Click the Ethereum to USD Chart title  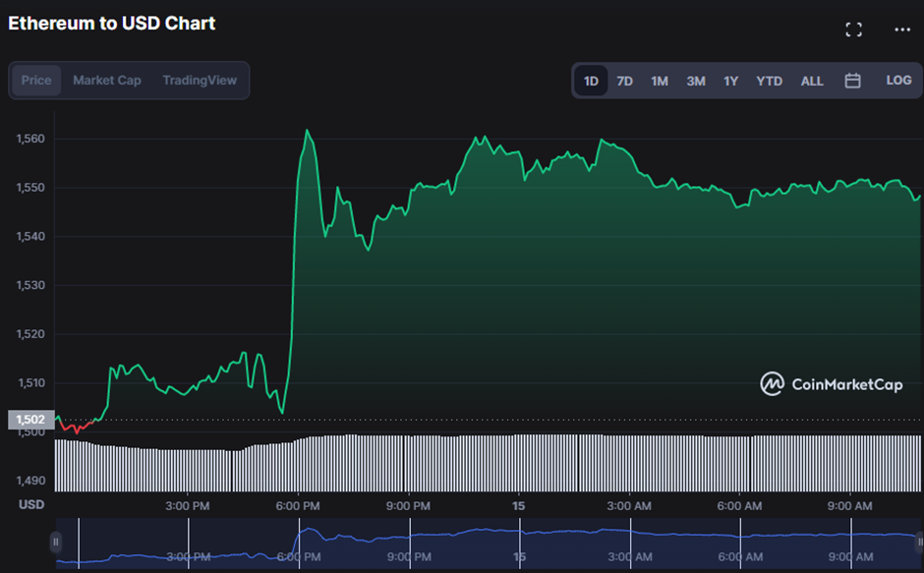point(111,23)
